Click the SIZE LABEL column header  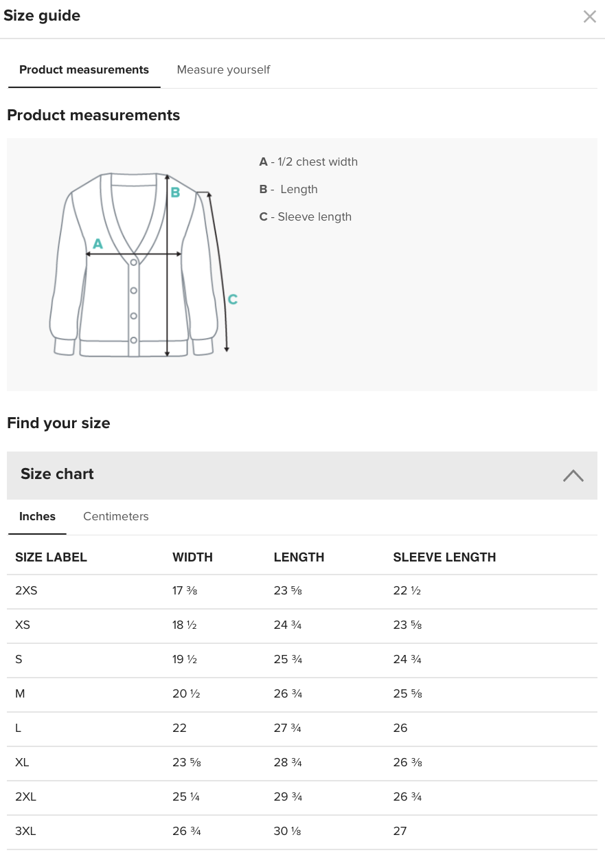(51, 557)
